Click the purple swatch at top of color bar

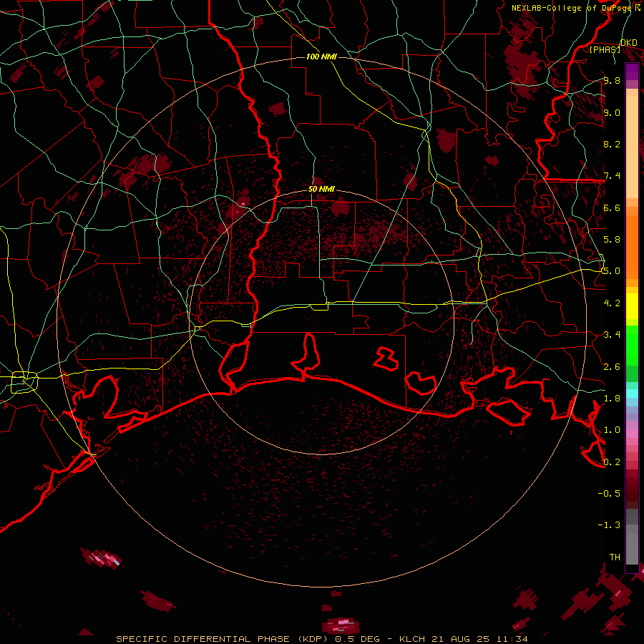point(632,72)
